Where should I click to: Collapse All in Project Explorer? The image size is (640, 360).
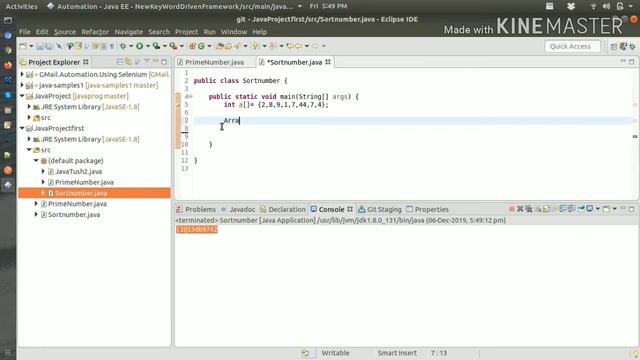point(120,62)
